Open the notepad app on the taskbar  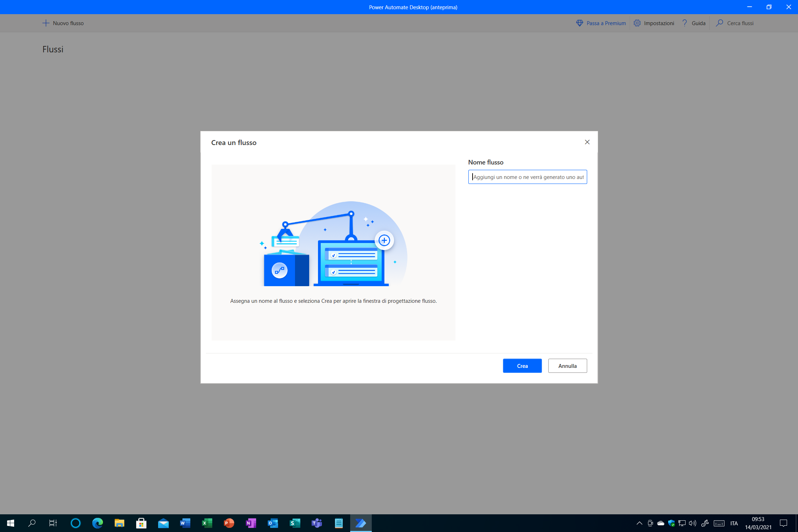339,523
